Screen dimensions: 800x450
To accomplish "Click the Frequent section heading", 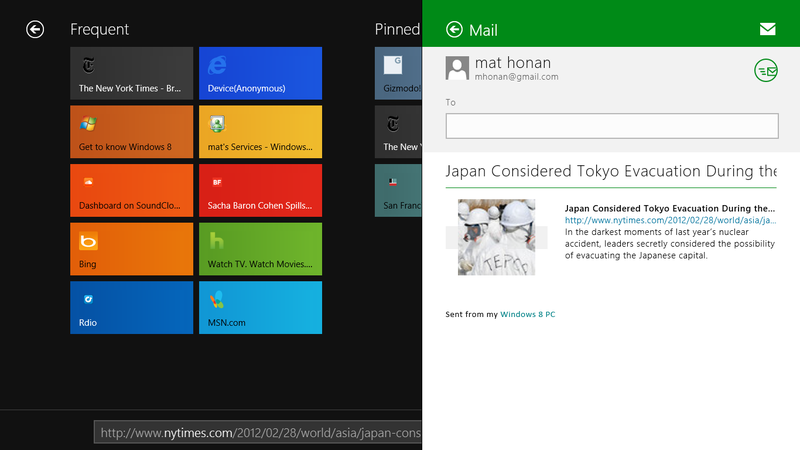I will [x=99, y=30].
